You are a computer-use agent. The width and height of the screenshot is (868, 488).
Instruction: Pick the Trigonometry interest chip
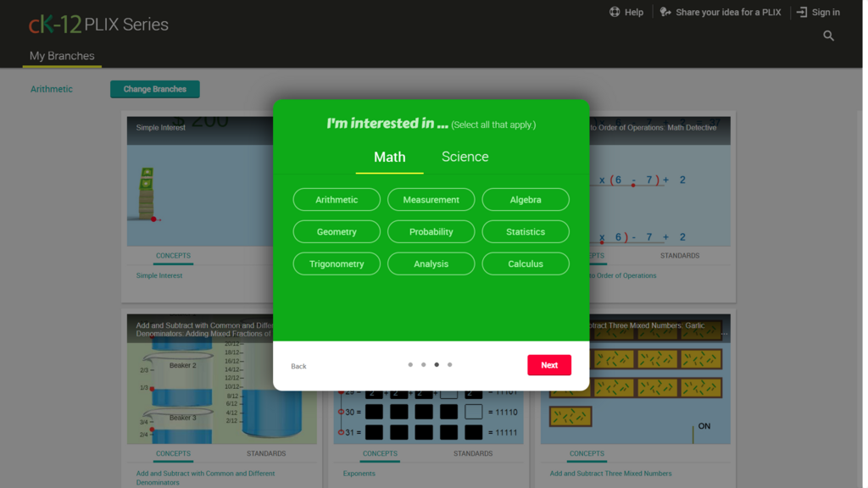click(337, 264)
